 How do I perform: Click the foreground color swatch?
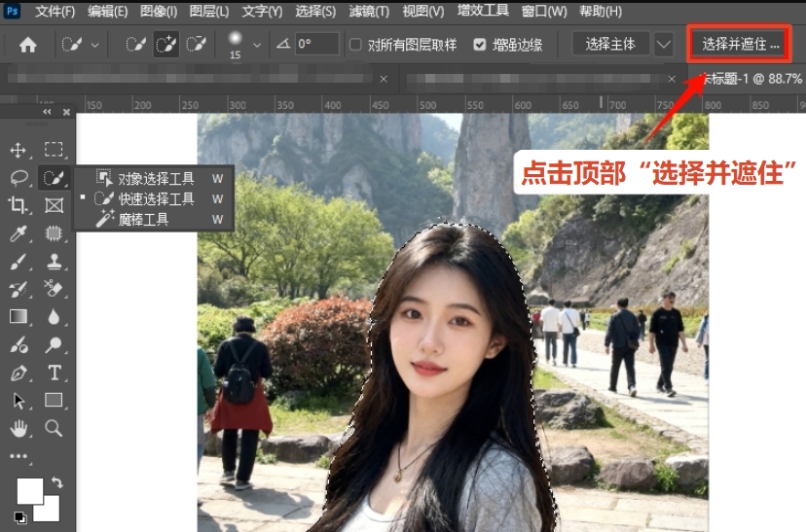coord(29,490)
